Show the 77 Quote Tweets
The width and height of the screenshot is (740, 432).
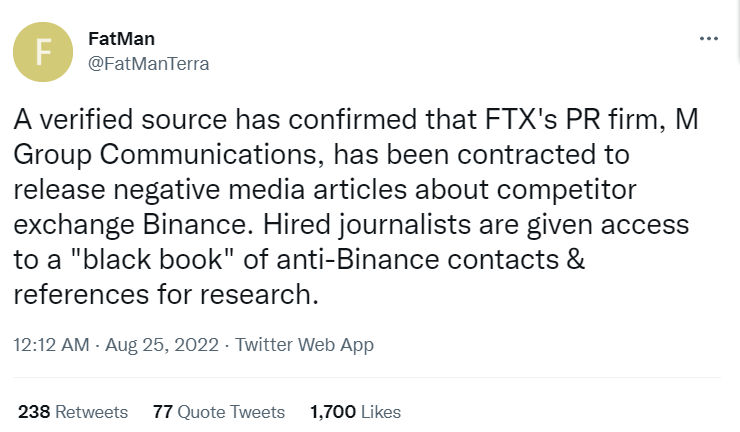click(218, 411)
